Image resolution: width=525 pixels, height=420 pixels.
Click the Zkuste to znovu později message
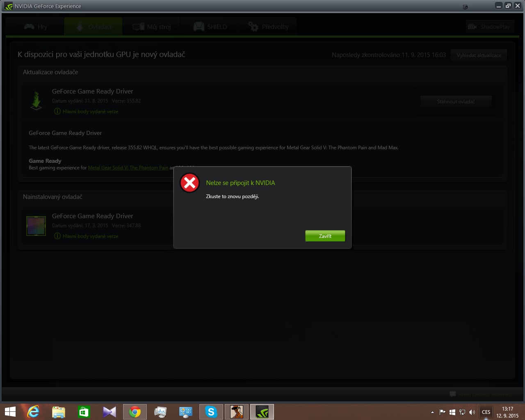233,196
